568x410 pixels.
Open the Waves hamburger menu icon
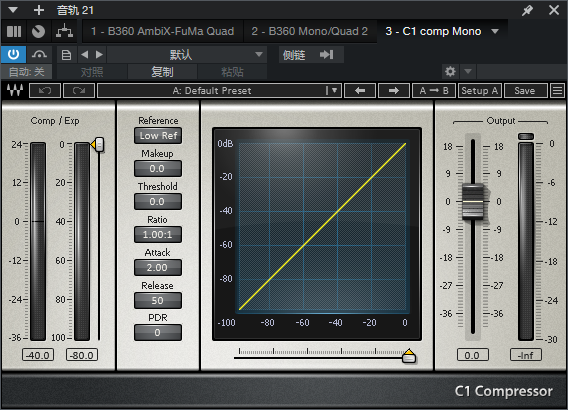pyautogui.click(x=557, y=91)
